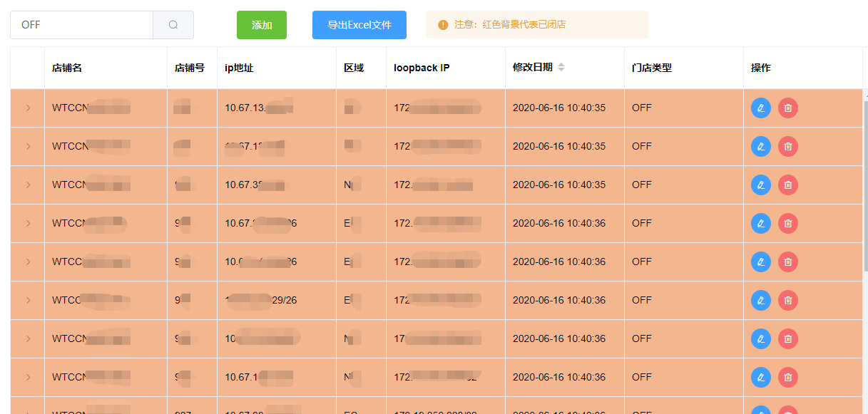Edit the first store record using the pencil icon
This screenshot has width=868, height=414.
(761, 108)
